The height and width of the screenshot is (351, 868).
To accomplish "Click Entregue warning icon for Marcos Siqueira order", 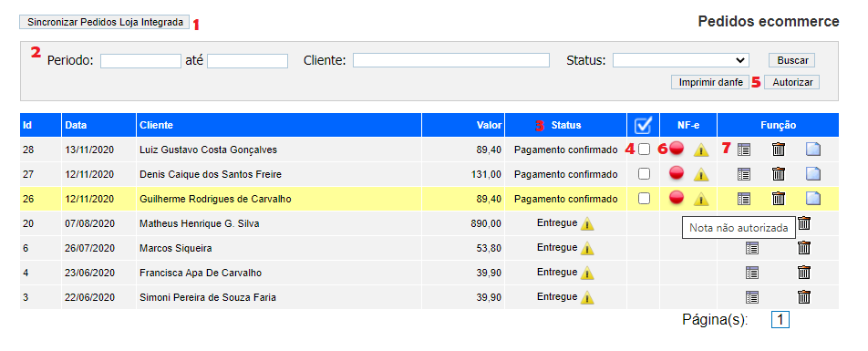I will [x=587, y=248].
